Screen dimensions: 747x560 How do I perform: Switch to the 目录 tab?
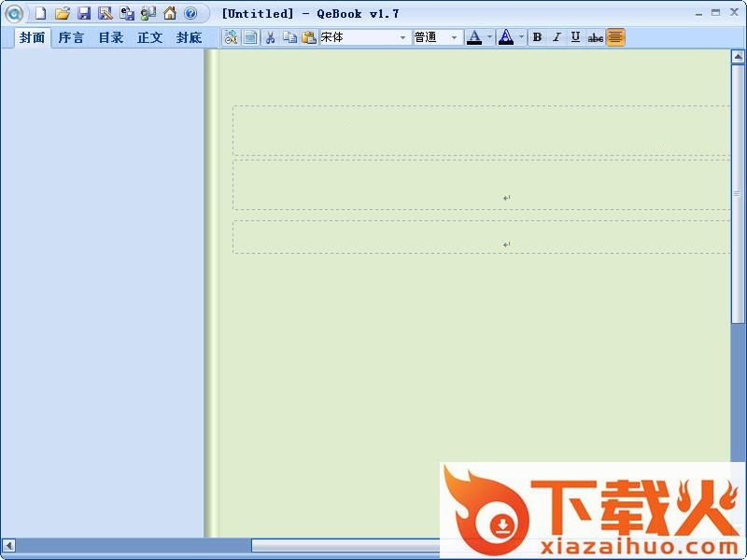[x=110, y=37]
